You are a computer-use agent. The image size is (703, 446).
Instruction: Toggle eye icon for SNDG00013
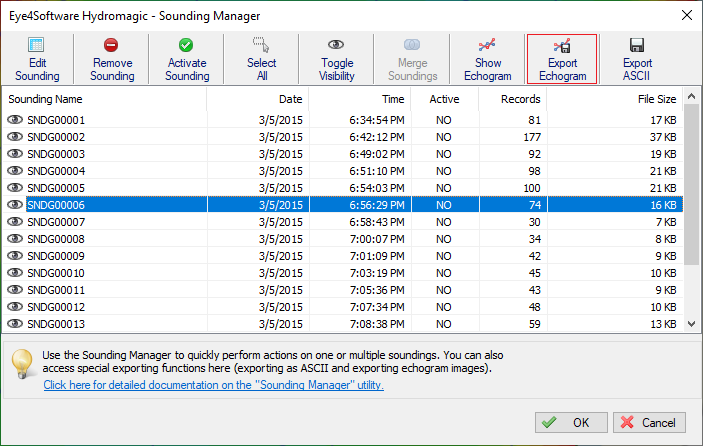(x=15, y=324)
